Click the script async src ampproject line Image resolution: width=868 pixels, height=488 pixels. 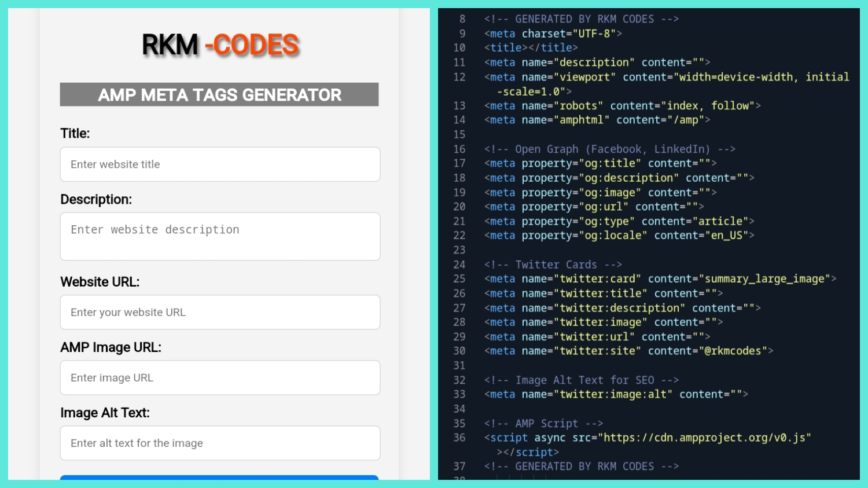pos(648,445)
